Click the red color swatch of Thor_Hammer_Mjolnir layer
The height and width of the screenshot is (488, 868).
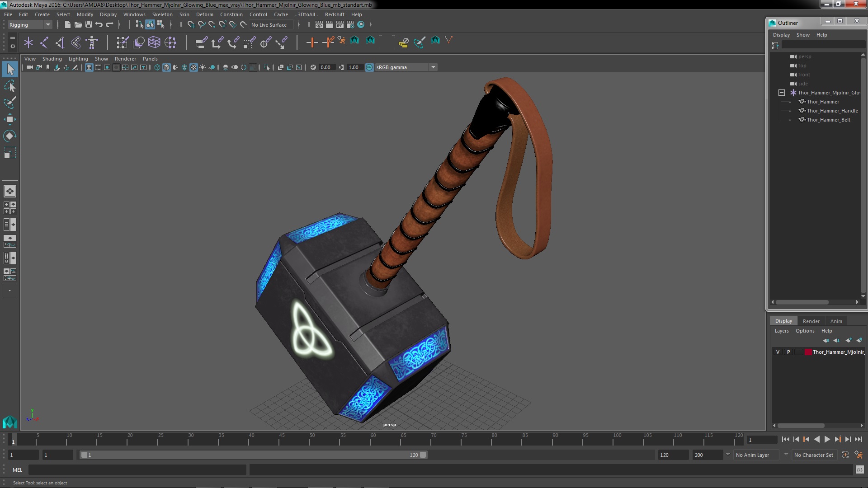808,352
